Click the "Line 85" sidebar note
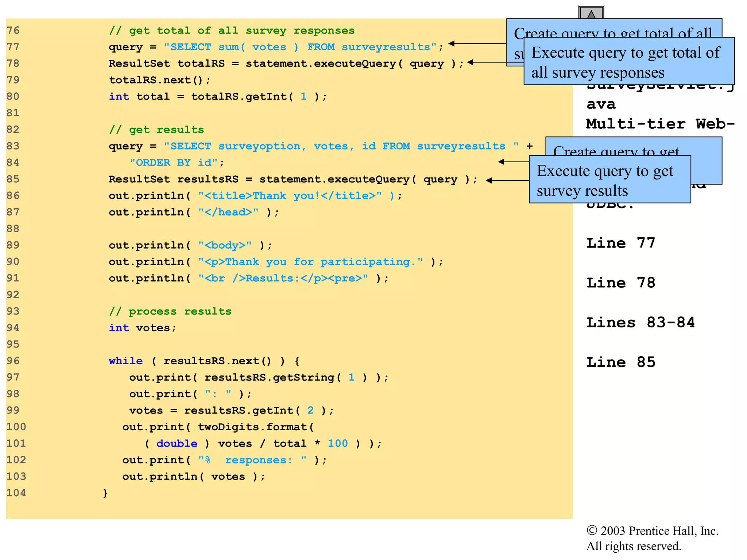The height and width of the screenshot is (560, 747). point(621,362)
